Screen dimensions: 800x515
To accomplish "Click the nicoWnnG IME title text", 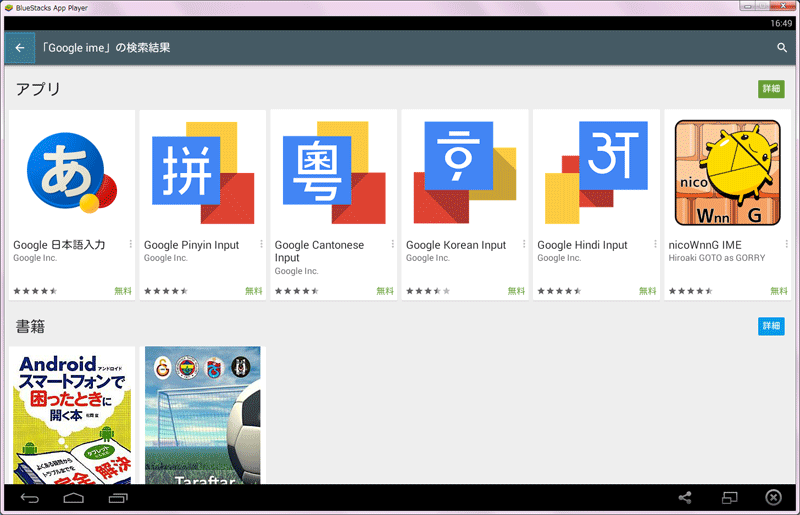I will (x=705, y=245).
